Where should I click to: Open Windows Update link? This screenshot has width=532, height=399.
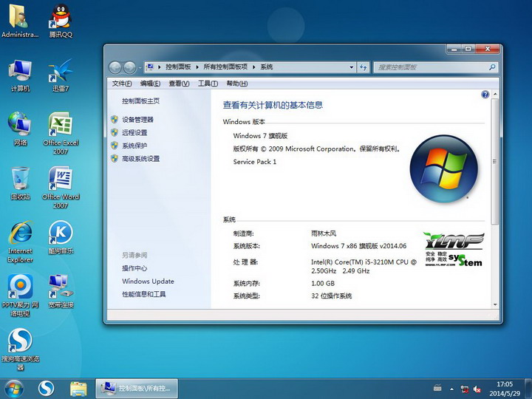tap(149, 282)
